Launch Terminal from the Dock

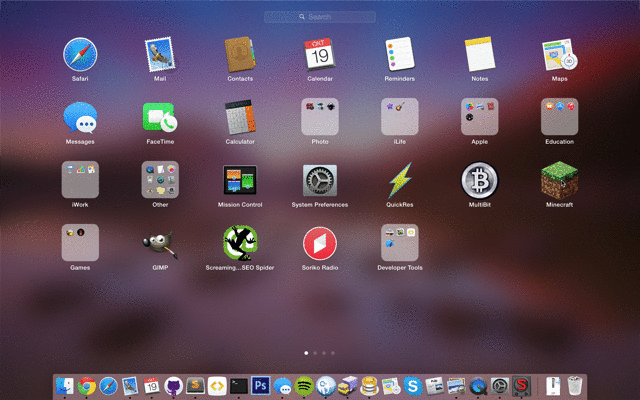pos(239,386)
